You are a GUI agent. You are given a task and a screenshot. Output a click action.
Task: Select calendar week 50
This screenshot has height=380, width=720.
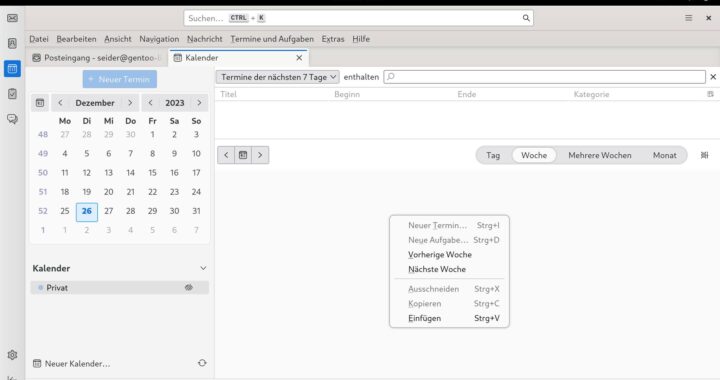coord(43,173)
